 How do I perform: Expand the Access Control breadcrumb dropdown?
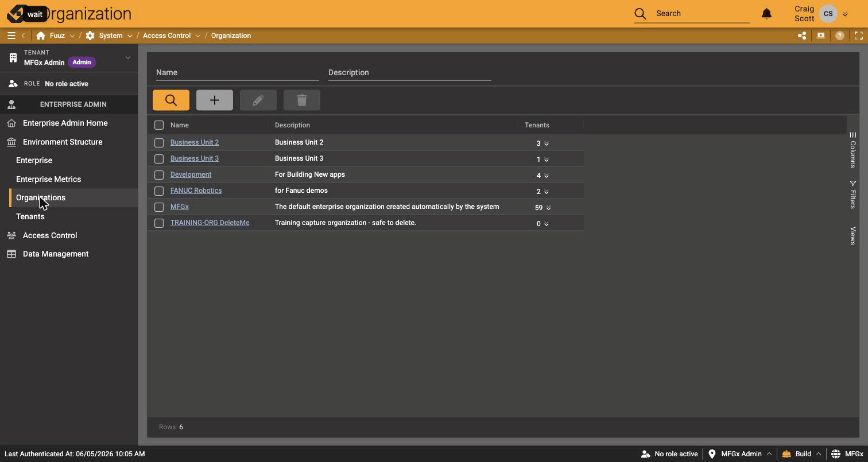click(x=197, y=36)
